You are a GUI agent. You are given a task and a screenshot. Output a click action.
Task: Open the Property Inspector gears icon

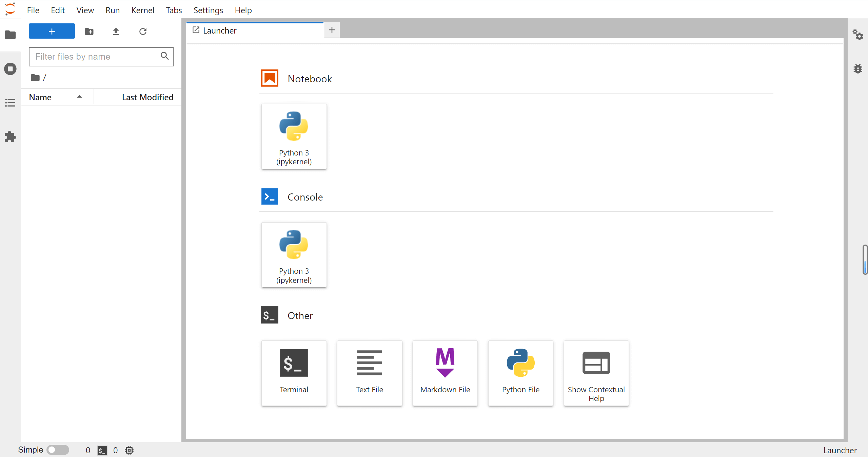[x=858, y=35]
